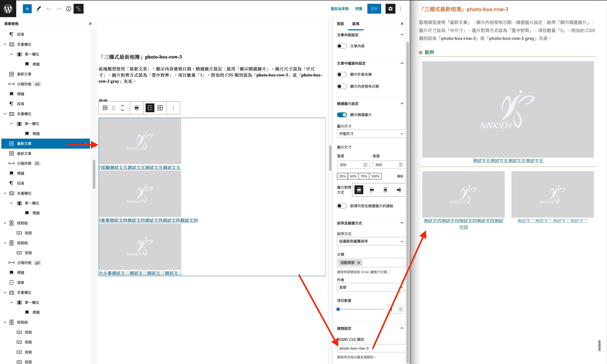Click the undo arrow icon
This screenshot has height=364, width=607.
pos(49,9)
